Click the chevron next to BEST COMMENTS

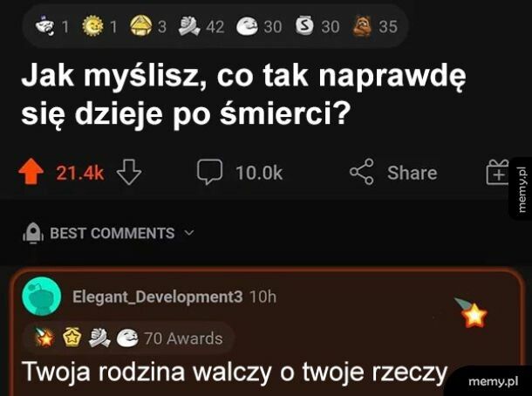pos(189,233)
